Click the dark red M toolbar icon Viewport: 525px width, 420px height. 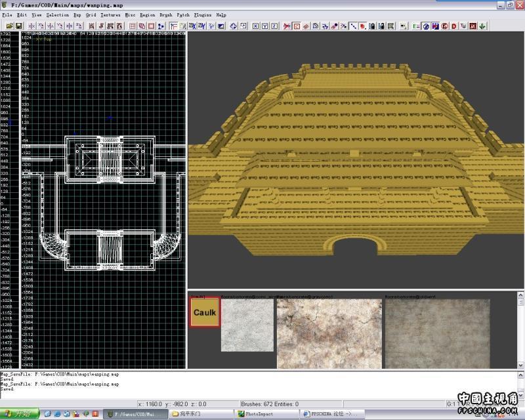click(472, 26)
